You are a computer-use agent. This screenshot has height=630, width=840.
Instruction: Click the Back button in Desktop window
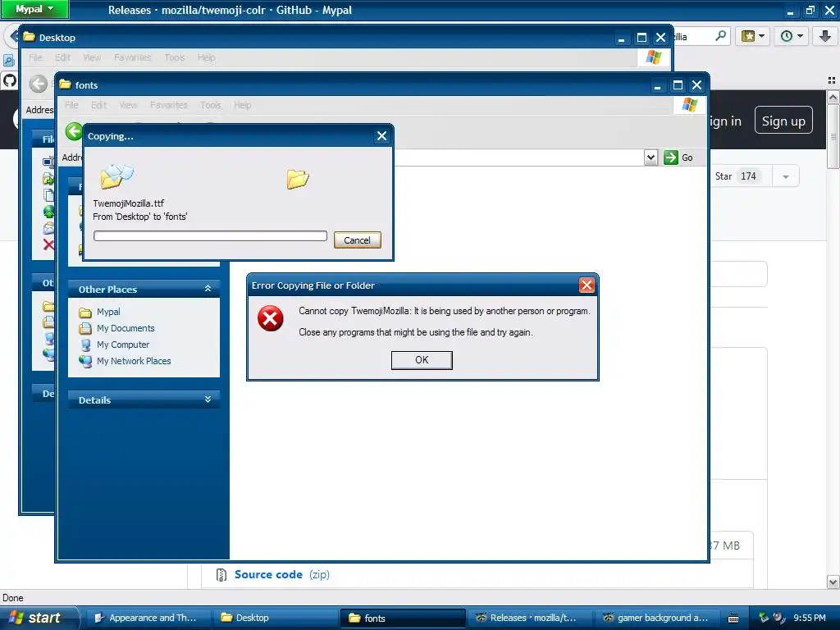pos(38,84)
